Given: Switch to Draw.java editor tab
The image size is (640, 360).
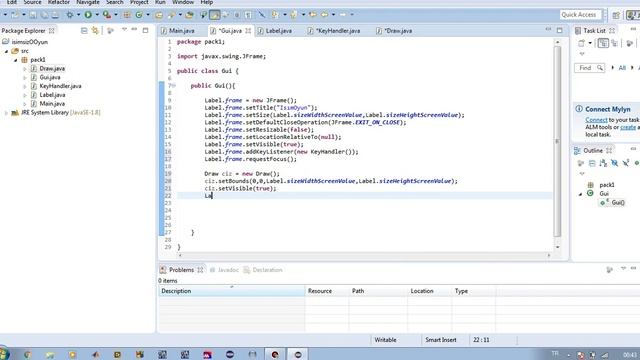Looking at the screenshot, I should point(394,31).
